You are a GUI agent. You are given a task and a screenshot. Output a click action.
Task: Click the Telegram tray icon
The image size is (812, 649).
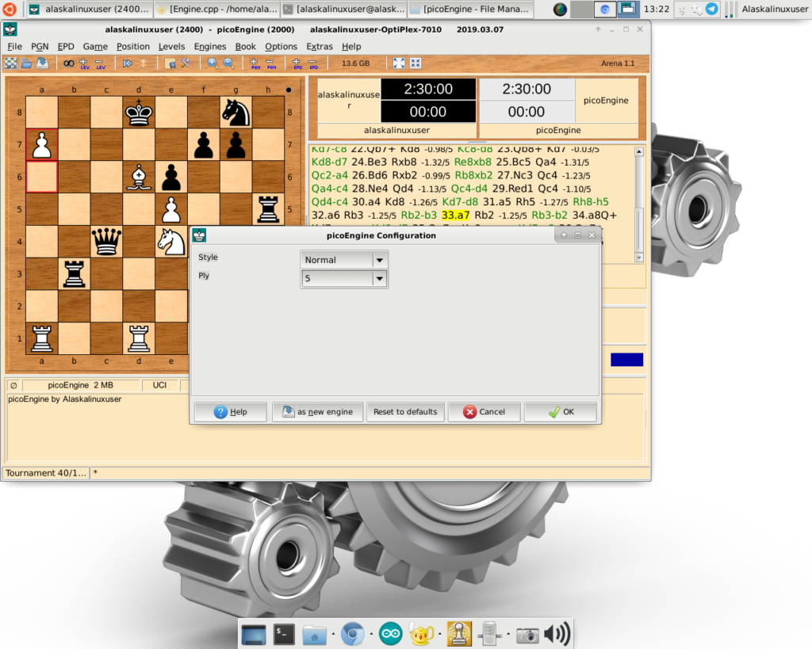coord(711,10)
